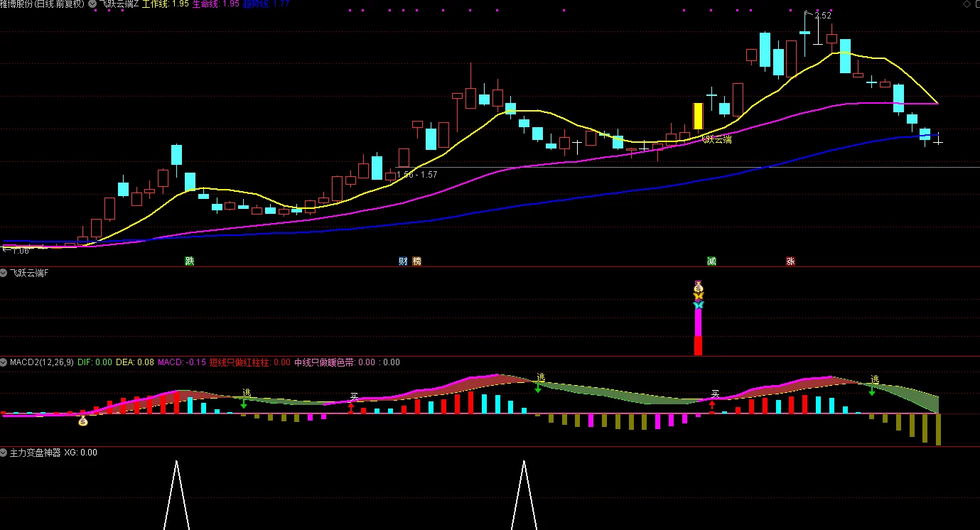Click the DIF: 0.00 value

point(95,362)
